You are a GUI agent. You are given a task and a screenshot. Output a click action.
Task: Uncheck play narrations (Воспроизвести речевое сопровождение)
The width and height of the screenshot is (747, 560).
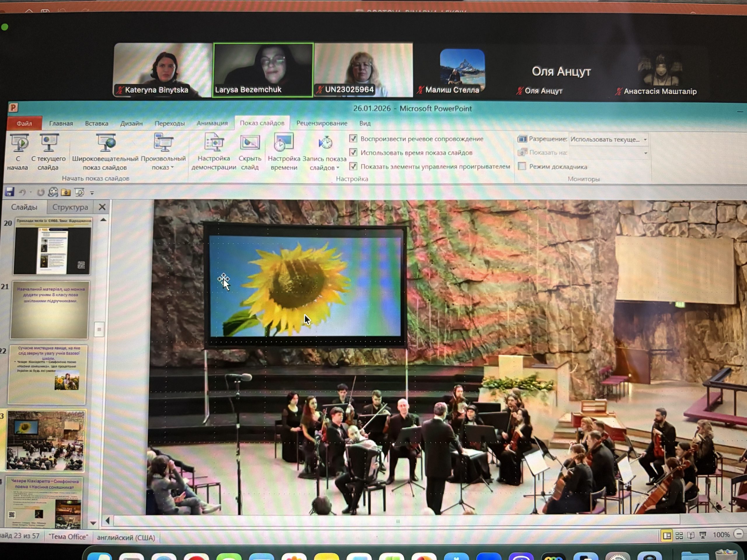point(353,139)
